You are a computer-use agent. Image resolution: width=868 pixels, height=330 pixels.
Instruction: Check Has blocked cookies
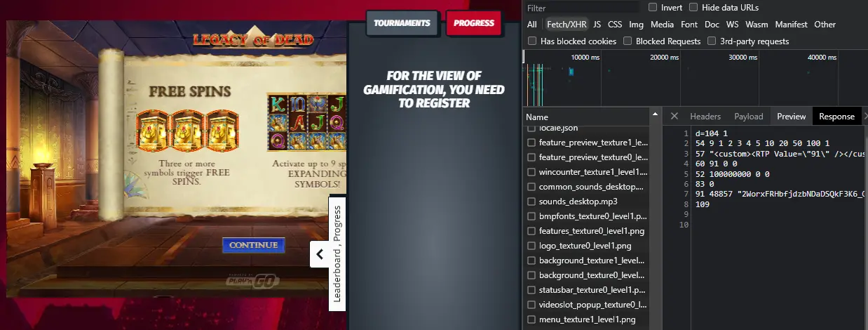point(532,41)
